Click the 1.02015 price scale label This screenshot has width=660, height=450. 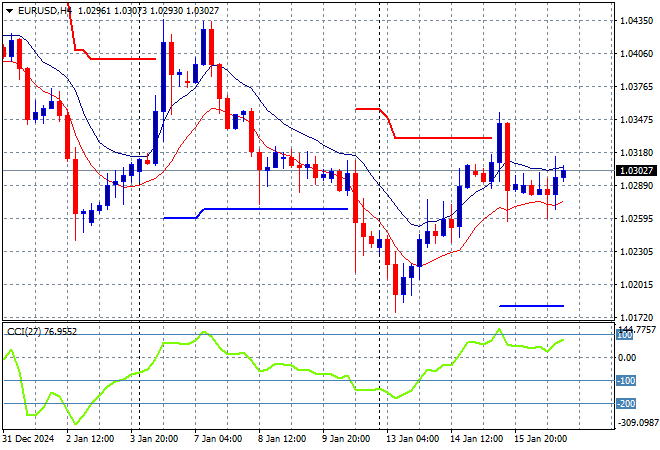click(636, 285)
